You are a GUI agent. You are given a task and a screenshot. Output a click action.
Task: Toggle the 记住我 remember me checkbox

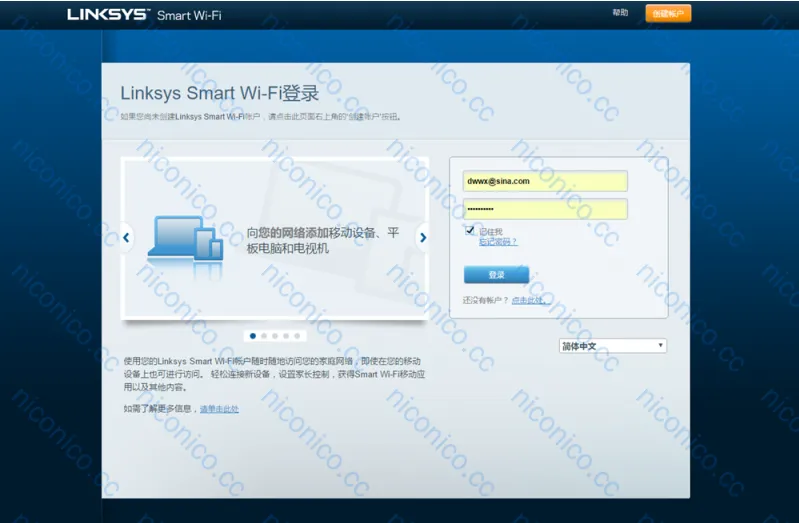[469, 230]
